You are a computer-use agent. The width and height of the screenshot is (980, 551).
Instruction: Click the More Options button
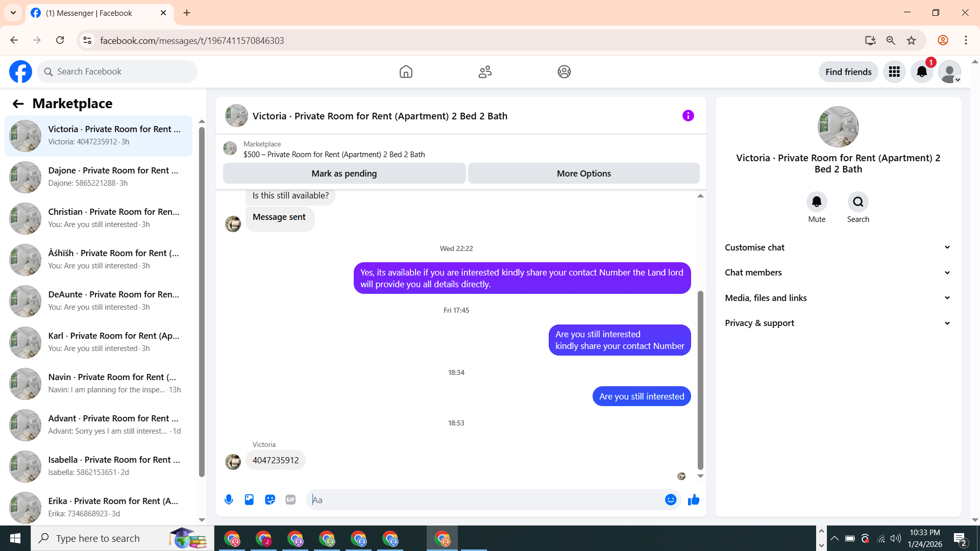click(583, 173)
